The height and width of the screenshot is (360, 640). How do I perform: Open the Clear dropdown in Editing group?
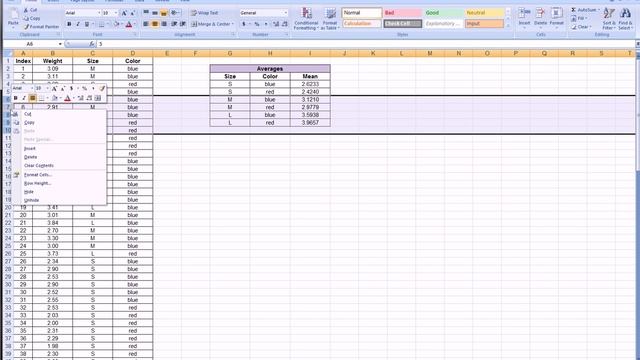[581, 27]
